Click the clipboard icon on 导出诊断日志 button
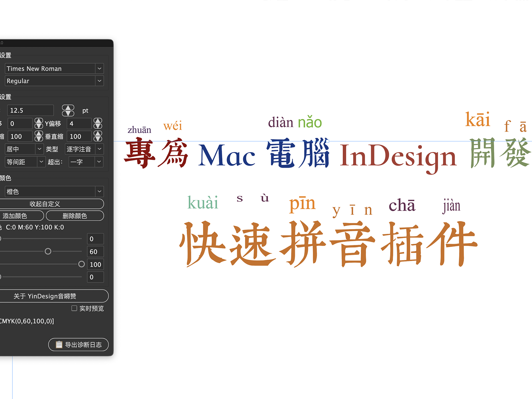 (x=59, y=345)
